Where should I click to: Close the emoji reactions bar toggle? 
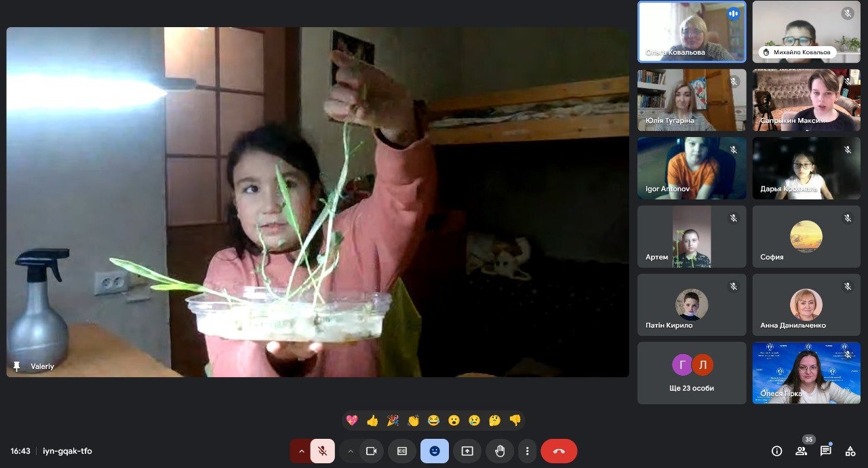[435, 451]
